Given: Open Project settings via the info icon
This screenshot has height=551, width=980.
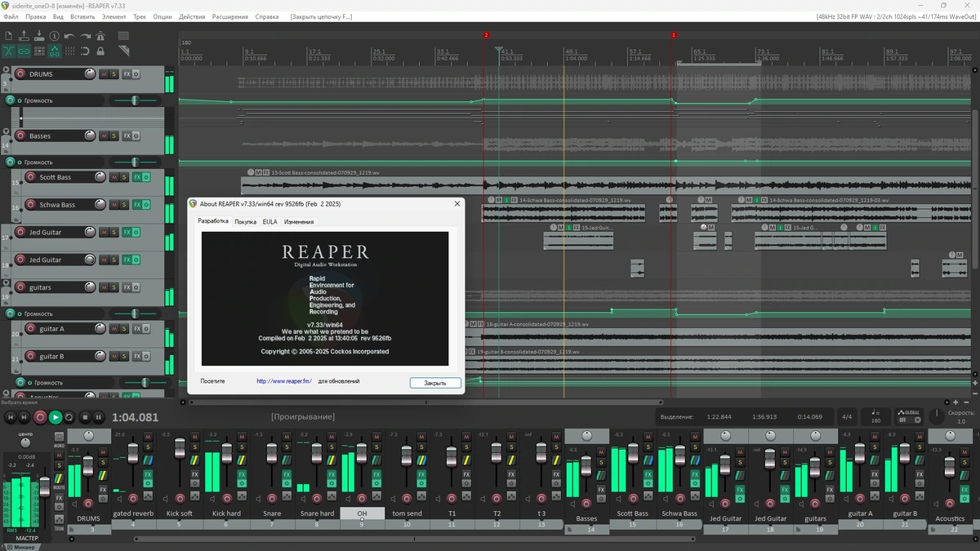Looking at the screenshot, I should click(55, 36).
